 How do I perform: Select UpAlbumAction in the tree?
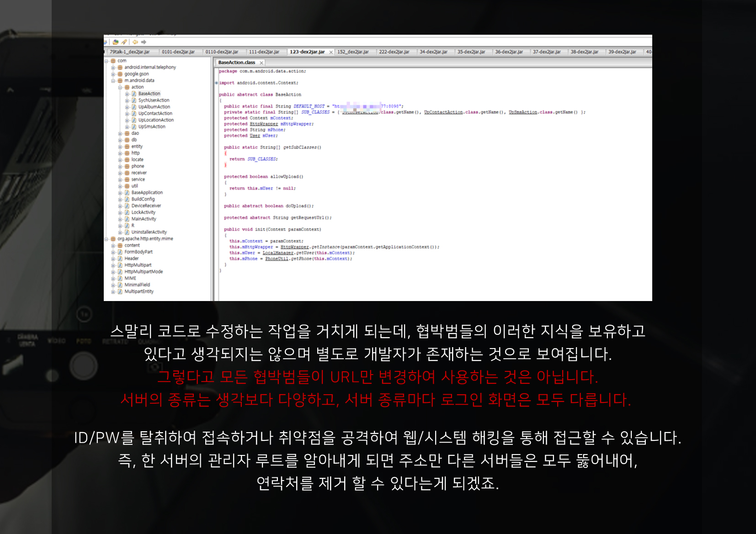coord(154,107)
